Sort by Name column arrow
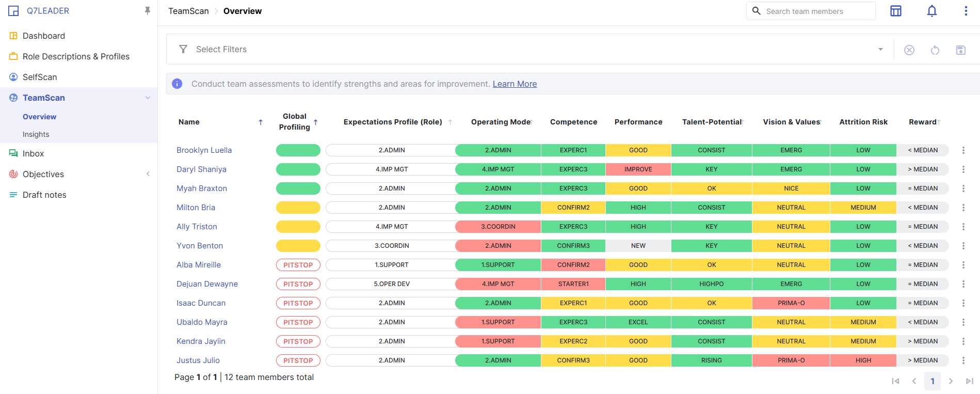The height and width of the screenshot is (394, 980). tap(261, 122)
